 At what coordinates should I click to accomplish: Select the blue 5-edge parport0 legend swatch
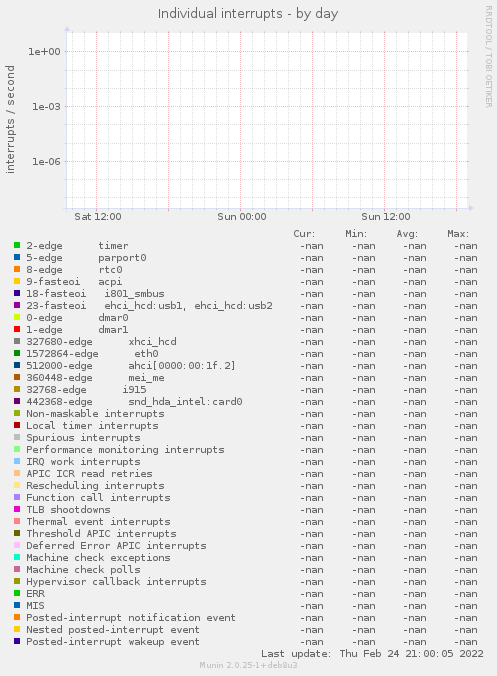pyautogui.click(x=17, y=257)
